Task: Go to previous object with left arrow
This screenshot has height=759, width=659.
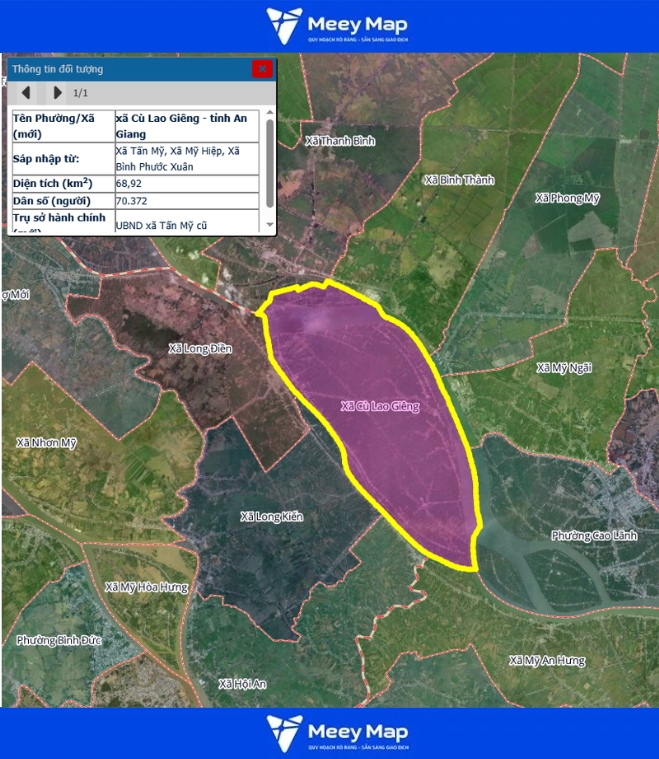Action: pos(27,93)
